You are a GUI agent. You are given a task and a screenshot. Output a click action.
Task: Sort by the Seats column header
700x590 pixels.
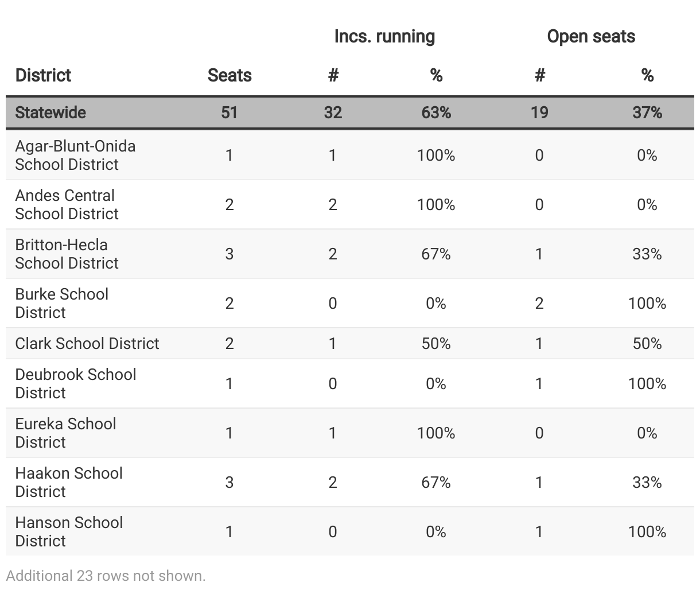(x=230, y=75)
